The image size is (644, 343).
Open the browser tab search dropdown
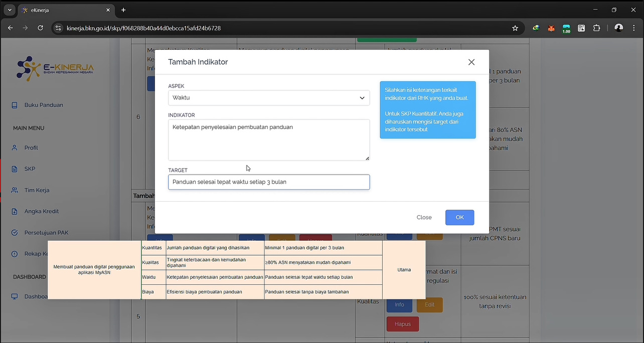tap(9, 10)
